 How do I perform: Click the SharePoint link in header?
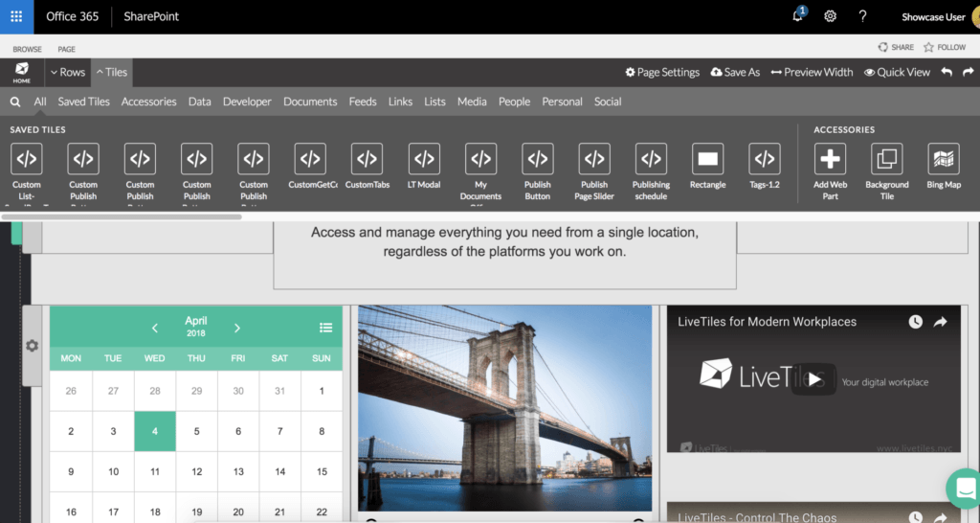point(151,17)
